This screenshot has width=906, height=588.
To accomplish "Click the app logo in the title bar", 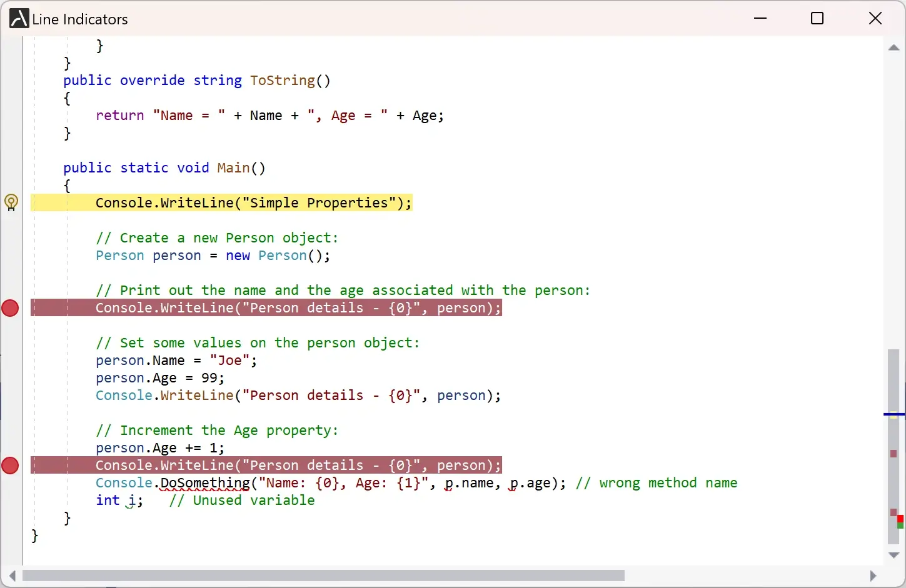I will point(19,19).
